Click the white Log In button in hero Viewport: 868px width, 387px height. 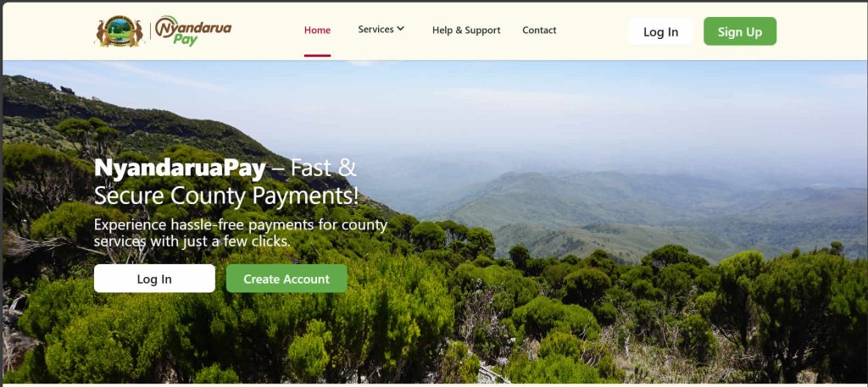154,279
